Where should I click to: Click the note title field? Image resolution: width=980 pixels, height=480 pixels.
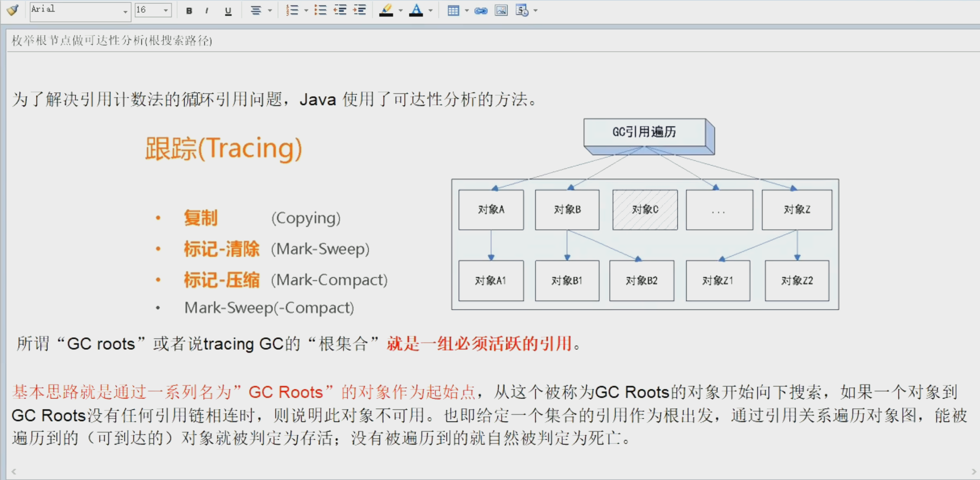click(493, 41)
